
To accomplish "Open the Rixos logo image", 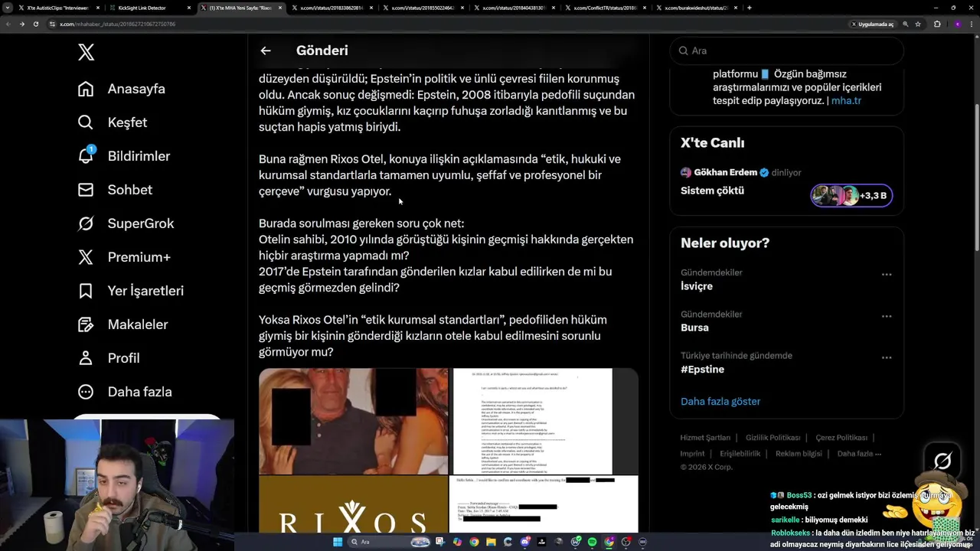I will click(x=353, y=504).
